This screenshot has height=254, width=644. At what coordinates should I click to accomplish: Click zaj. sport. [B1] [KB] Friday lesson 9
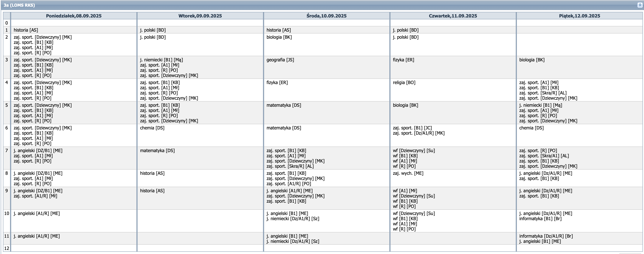[x=539, y=196]
